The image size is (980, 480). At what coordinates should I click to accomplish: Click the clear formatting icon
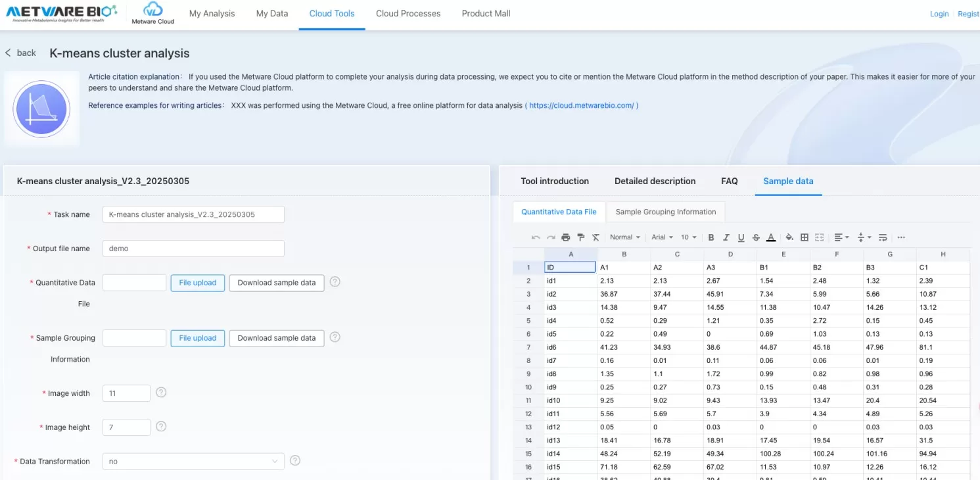[595, 237]
